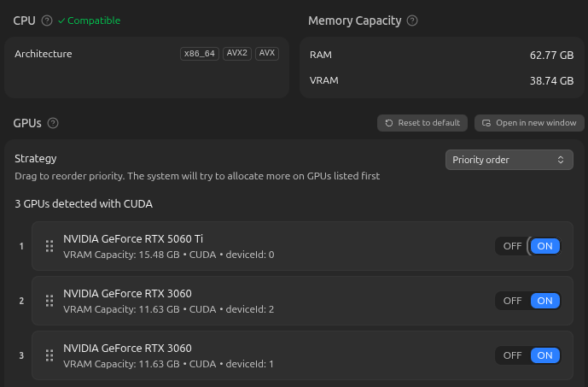Open the GPUs help question-mark icon
Image resolution: width=588 pixels, height=387 pixels.
coord(53,123)
